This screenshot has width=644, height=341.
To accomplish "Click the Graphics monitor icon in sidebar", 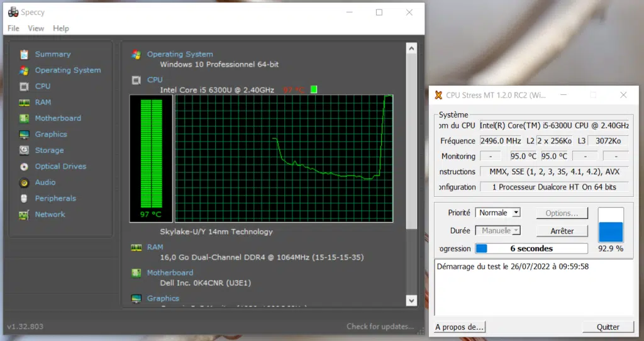I will tap(25, 135).
